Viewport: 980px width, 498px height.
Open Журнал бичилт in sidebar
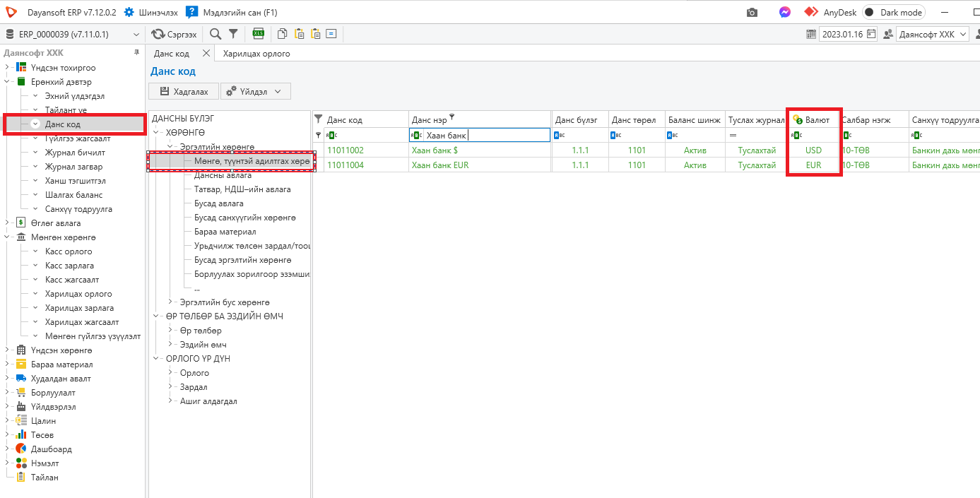pos(75,153)
